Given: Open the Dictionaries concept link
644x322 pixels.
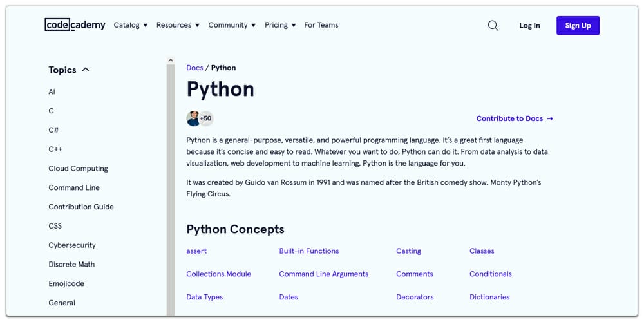Looking at the screenshot, I should [x=489, y=297].
